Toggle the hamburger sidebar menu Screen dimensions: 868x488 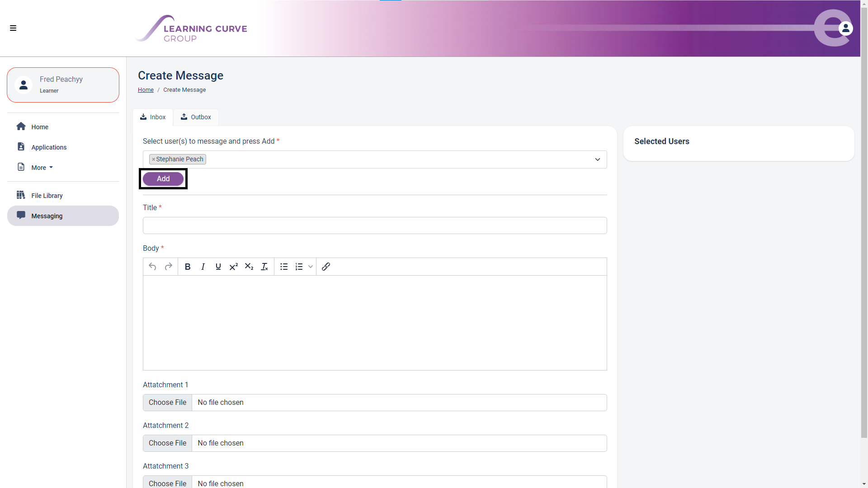(x=13, y=28)
